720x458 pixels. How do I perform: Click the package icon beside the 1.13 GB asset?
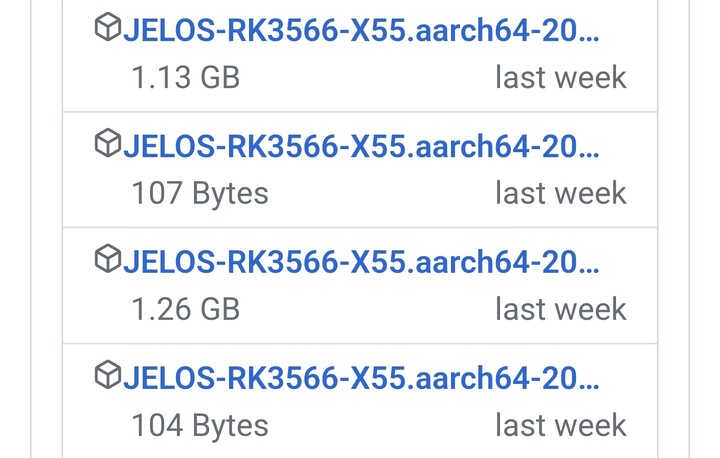click(108, 27)
